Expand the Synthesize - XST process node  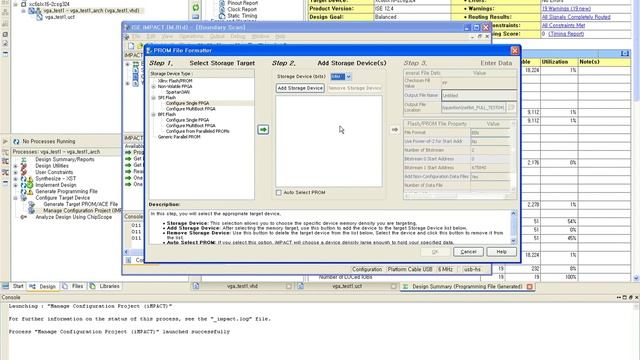click(16, 179)
